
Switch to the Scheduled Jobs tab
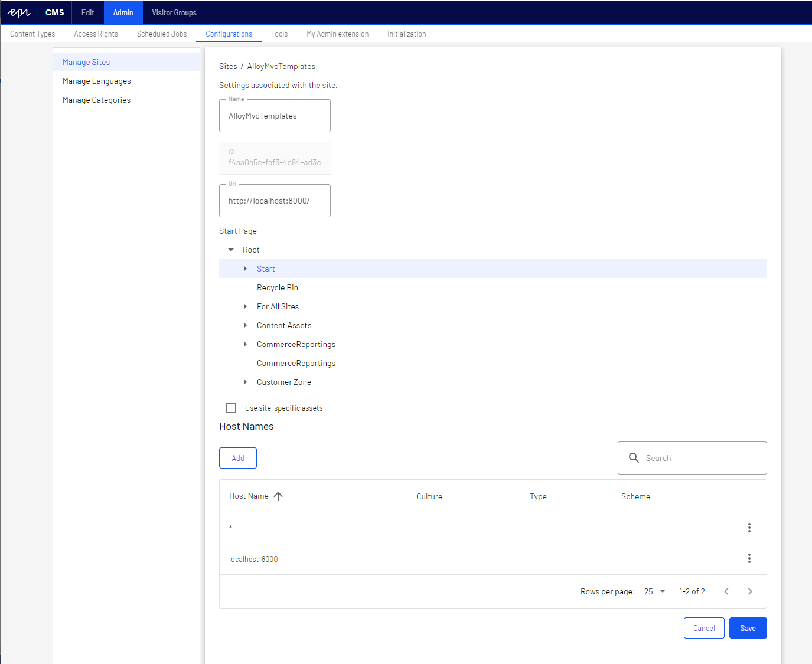pos(162,34)
